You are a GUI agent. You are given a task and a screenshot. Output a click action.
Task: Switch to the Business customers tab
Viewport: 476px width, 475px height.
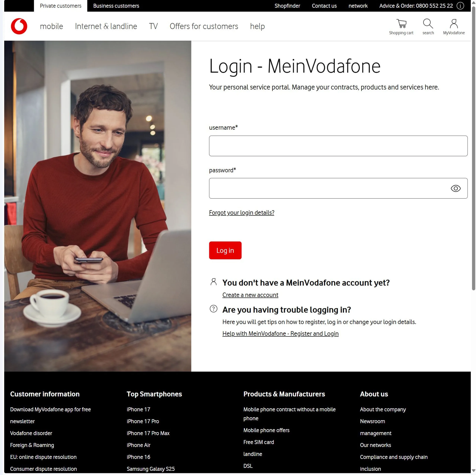coord(116,6)
